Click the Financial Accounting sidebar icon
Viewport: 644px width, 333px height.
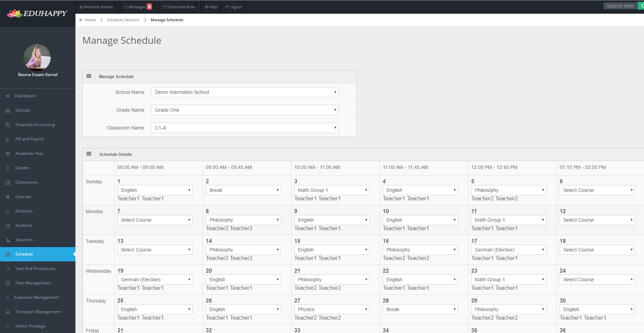(8, 125)
